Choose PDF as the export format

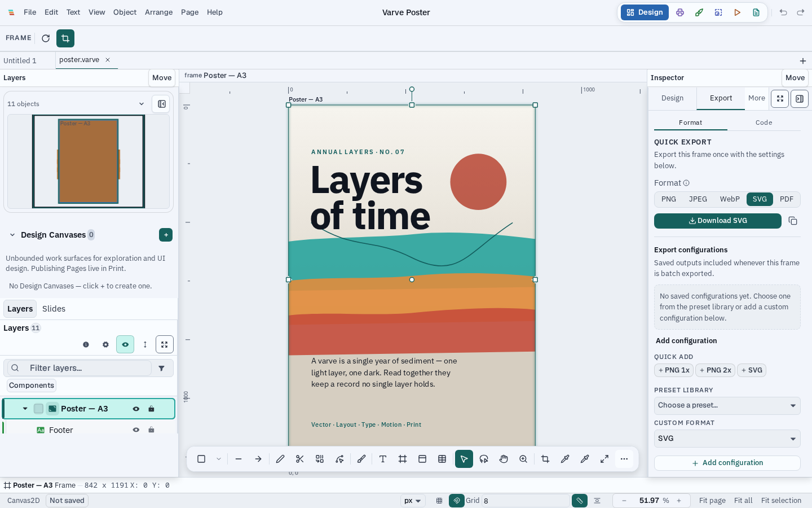click(787, 199)
